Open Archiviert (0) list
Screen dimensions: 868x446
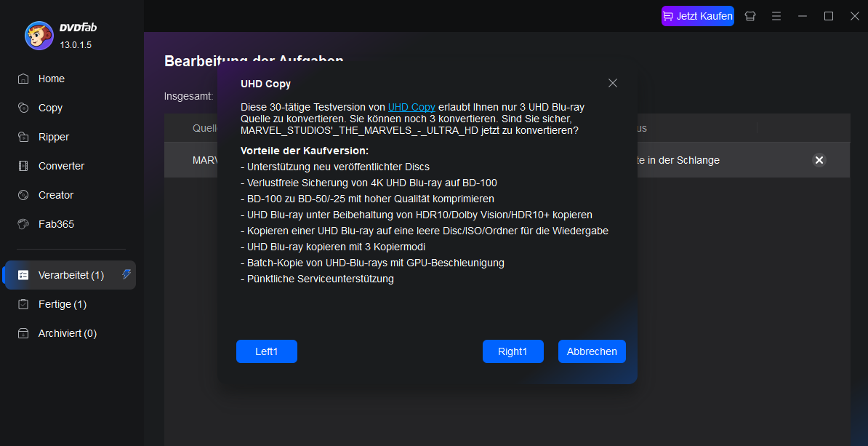[x=67, y=333]
